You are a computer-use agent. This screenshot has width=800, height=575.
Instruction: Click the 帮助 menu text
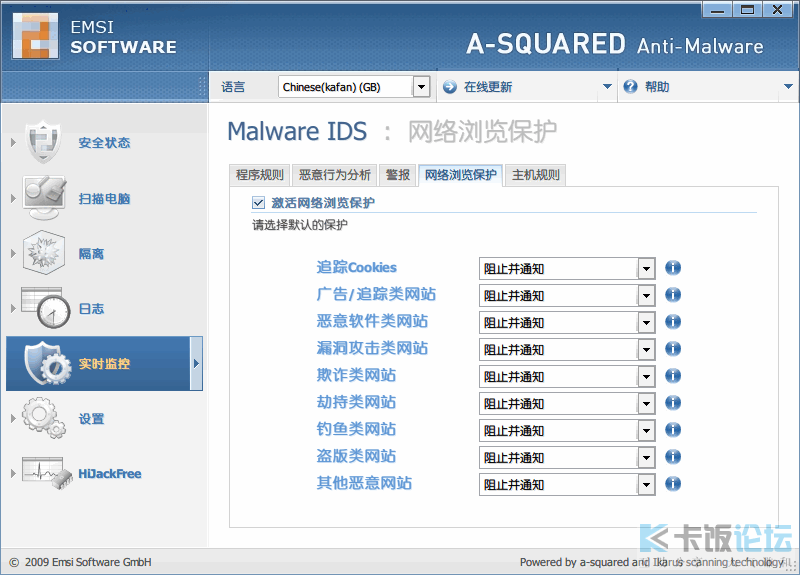(x=657, y=87)
